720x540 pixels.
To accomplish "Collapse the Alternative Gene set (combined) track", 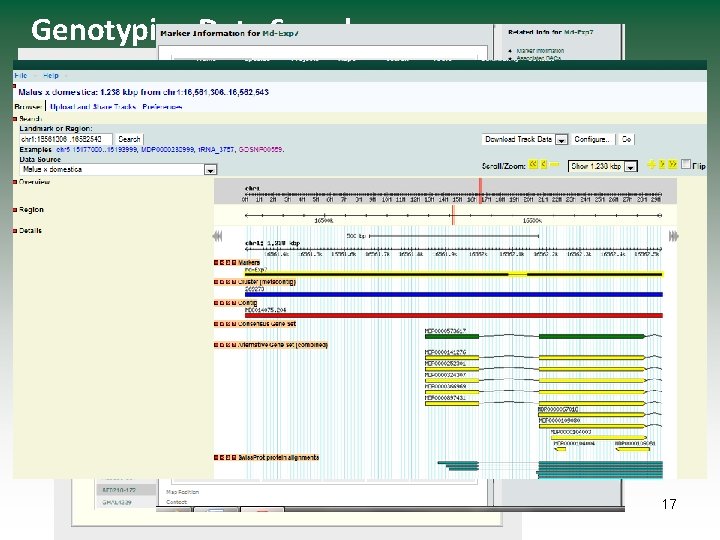I will (216, 345).
